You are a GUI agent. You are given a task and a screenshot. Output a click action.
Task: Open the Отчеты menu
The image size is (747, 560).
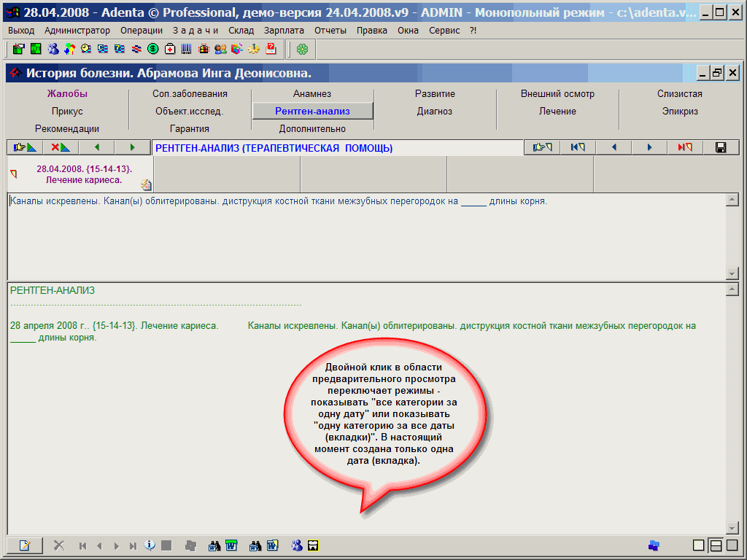click(330, 31)
